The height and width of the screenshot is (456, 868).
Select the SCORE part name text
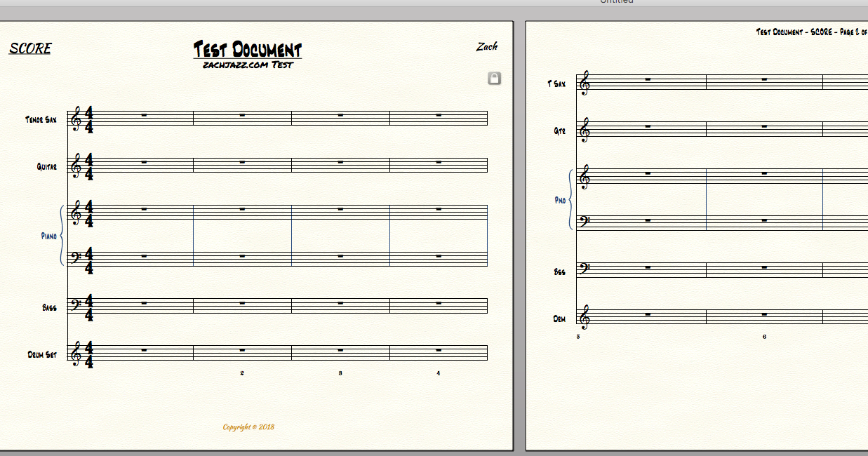click(x=30, y=48)
